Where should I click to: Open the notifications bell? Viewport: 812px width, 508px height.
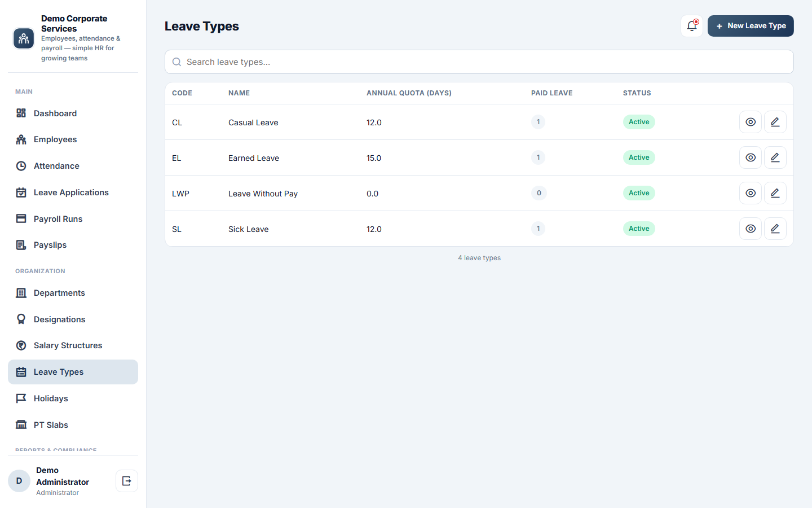coord(692,26)
